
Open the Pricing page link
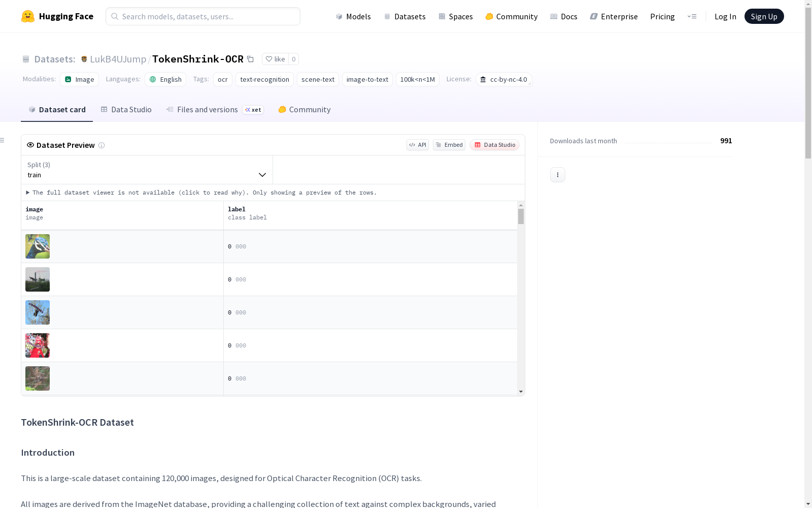pyautogui.click(x=662, y=16)
